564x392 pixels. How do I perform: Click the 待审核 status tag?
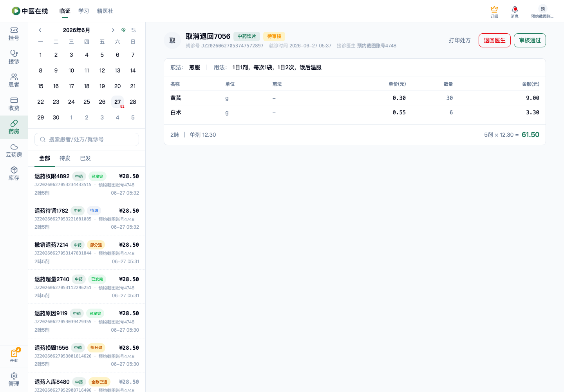click(274, 36)
